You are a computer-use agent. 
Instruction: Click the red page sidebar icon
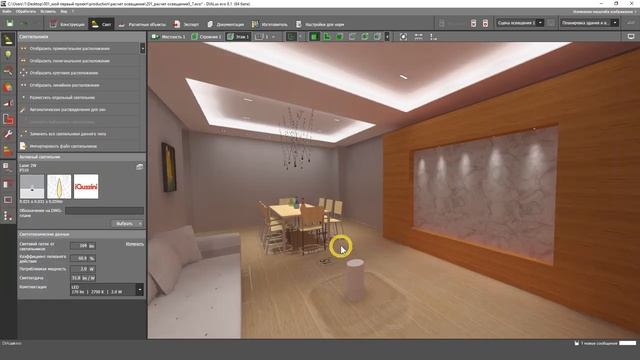click(x=7, y=184)
